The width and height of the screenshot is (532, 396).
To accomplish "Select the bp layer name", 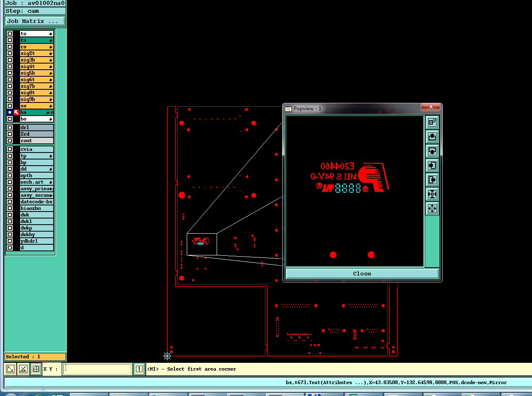I will pos(36,162).
